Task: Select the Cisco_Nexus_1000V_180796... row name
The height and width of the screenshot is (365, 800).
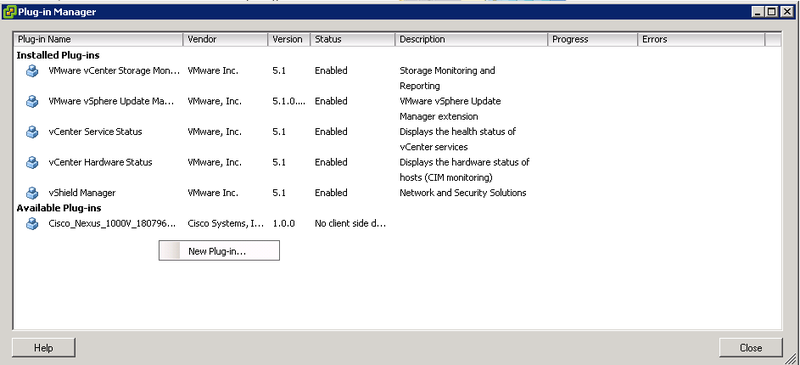Action: click(x=112, y=224)
